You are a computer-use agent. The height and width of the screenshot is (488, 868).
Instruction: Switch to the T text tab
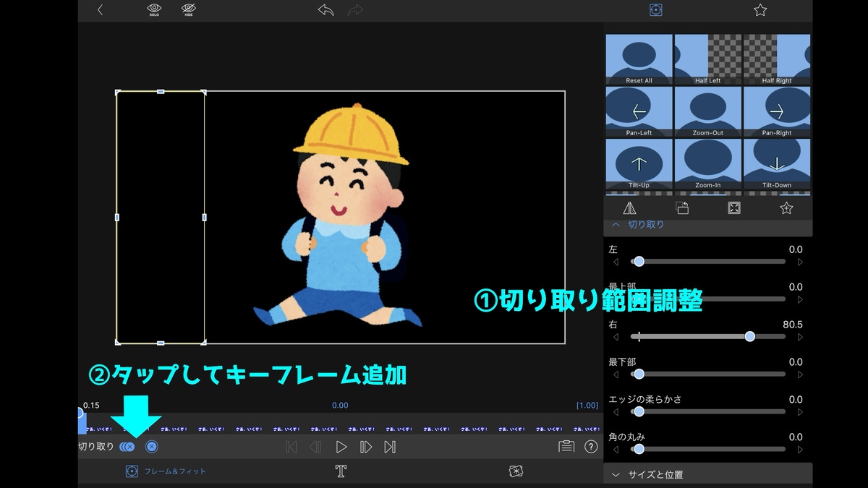[340, 471]
